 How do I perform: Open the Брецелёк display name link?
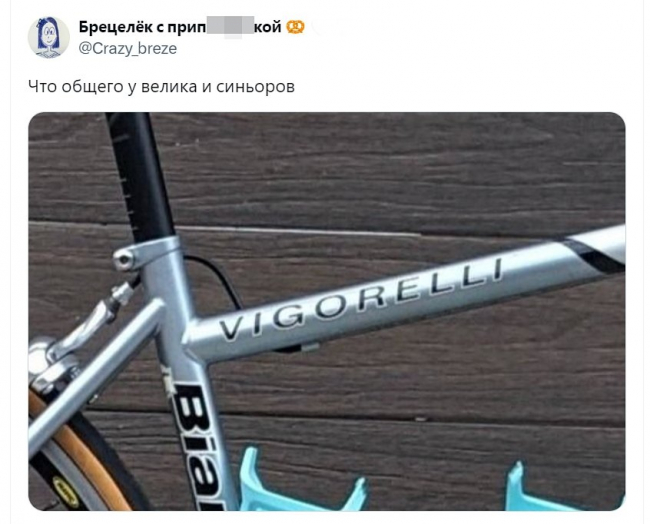point(181,27)
